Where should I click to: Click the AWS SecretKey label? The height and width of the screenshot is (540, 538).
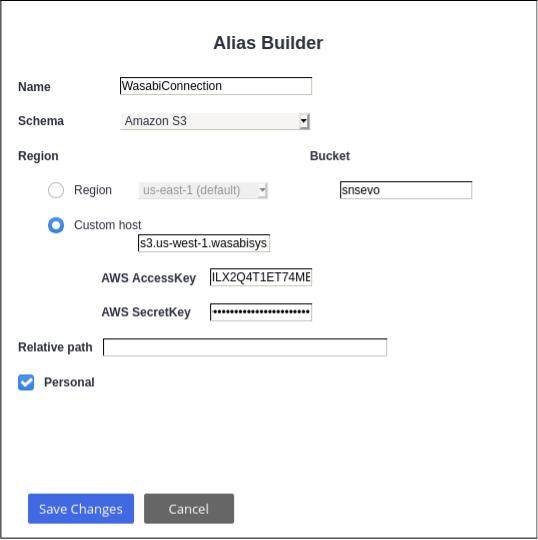pyautogui.click(x=146, y=312)
